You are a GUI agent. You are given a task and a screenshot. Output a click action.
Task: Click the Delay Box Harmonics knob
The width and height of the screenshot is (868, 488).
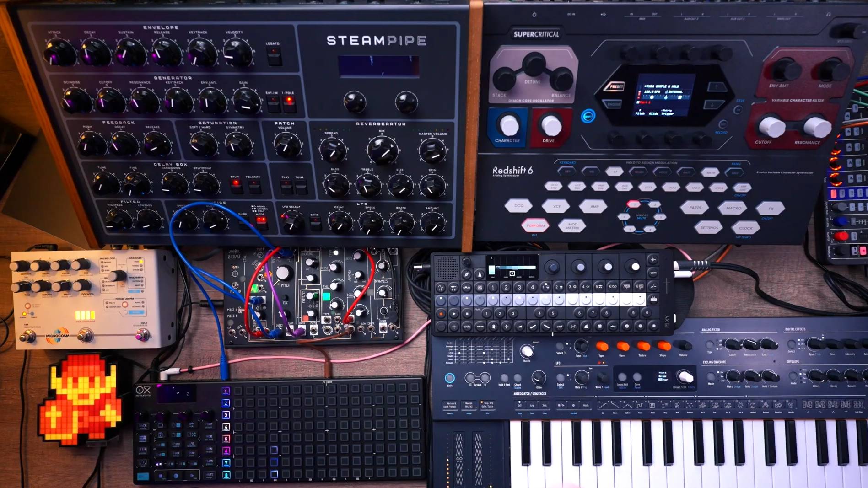174,183
